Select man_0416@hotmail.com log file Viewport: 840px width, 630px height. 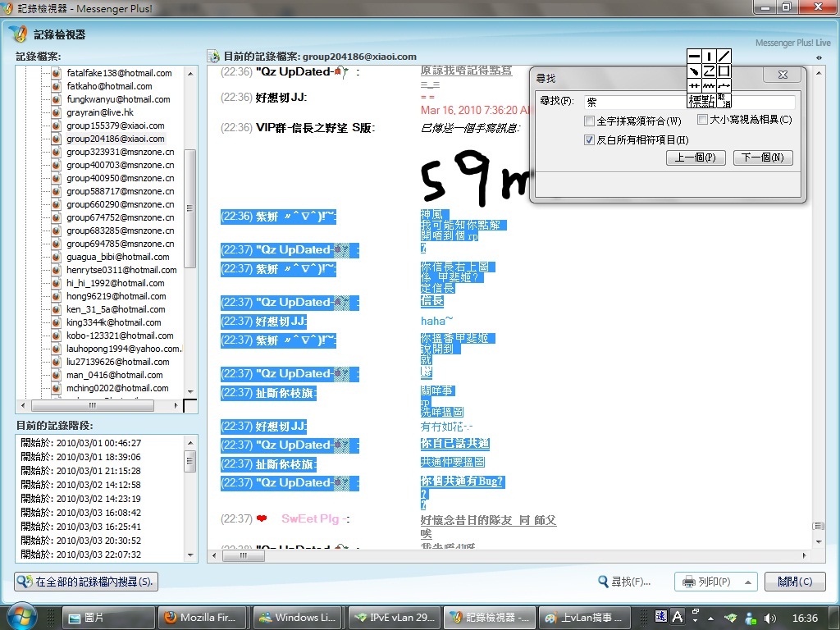[114, 375]
